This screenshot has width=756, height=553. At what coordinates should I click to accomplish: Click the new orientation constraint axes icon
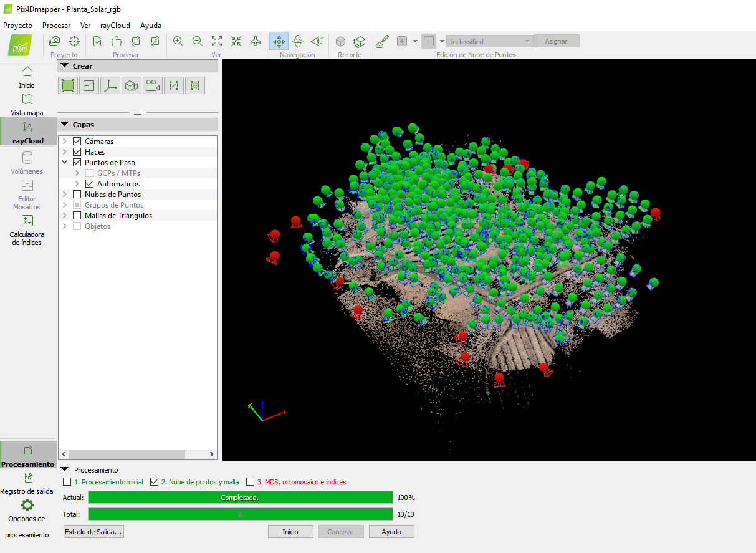110,85
